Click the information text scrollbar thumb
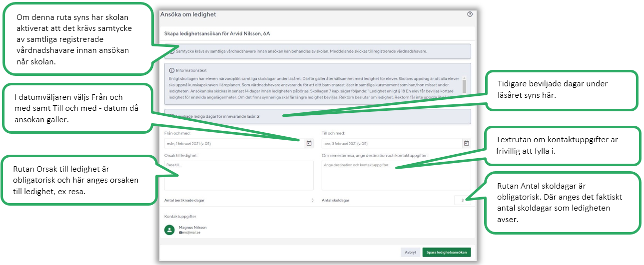Viewport: 644px width, 265px height. click(463, 85)
